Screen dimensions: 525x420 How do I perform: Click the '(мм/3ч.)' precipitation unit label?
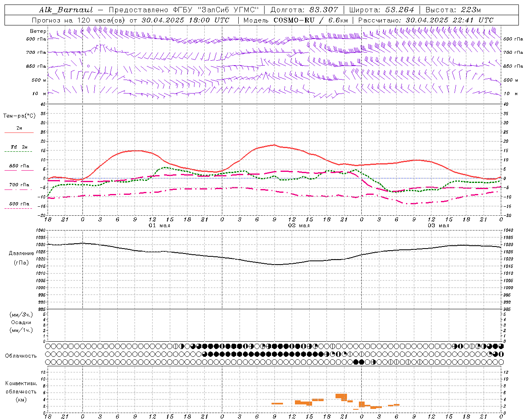coord(21,315)
